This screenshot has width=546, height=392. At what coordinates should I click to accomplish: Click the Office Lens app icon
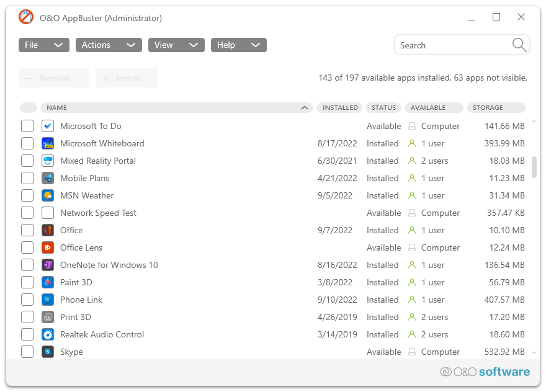pos(48,247)
